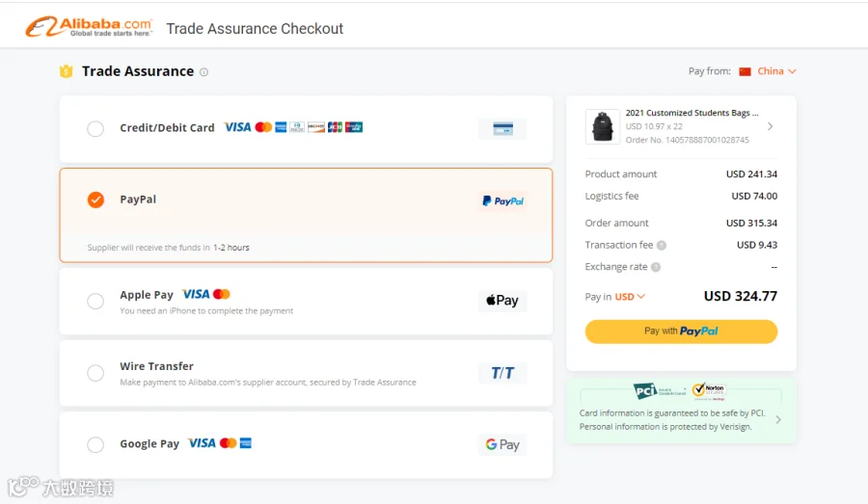Click Pay with PayPal button

point(681,332)
